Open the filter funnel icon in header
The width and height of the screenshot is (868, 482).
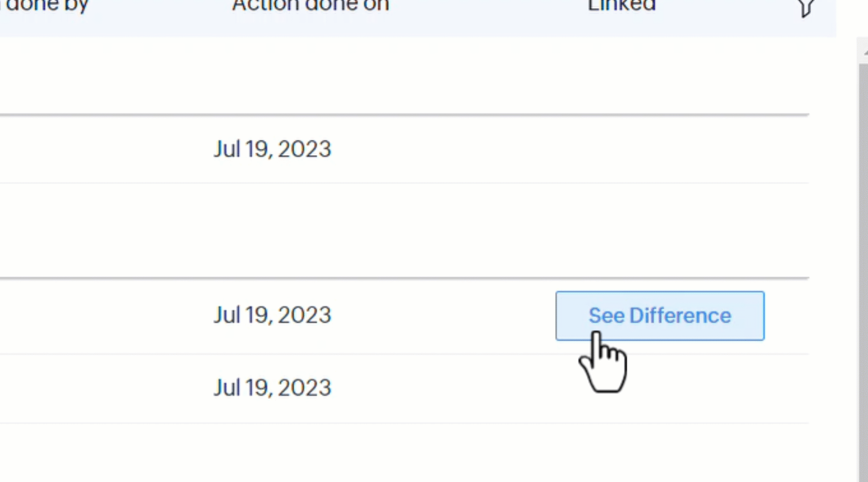click(x=806, y=7)
